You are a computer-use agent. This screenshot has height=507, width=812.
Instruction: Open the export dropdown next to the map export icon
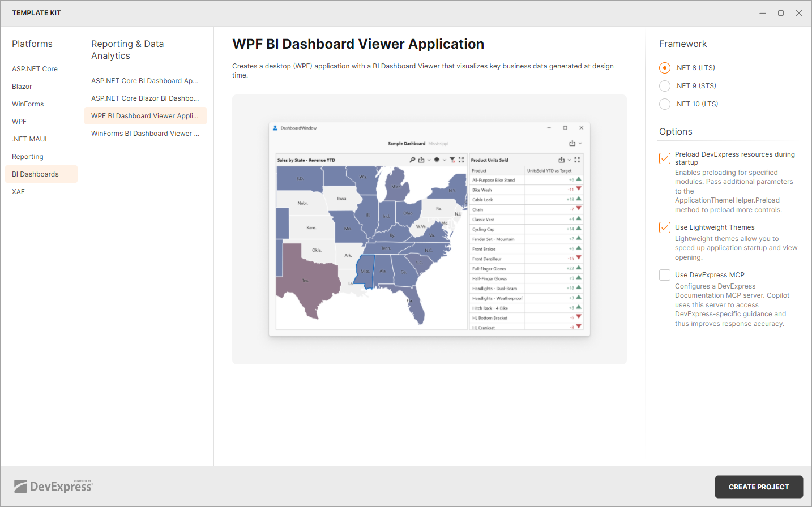click(429, 160)
